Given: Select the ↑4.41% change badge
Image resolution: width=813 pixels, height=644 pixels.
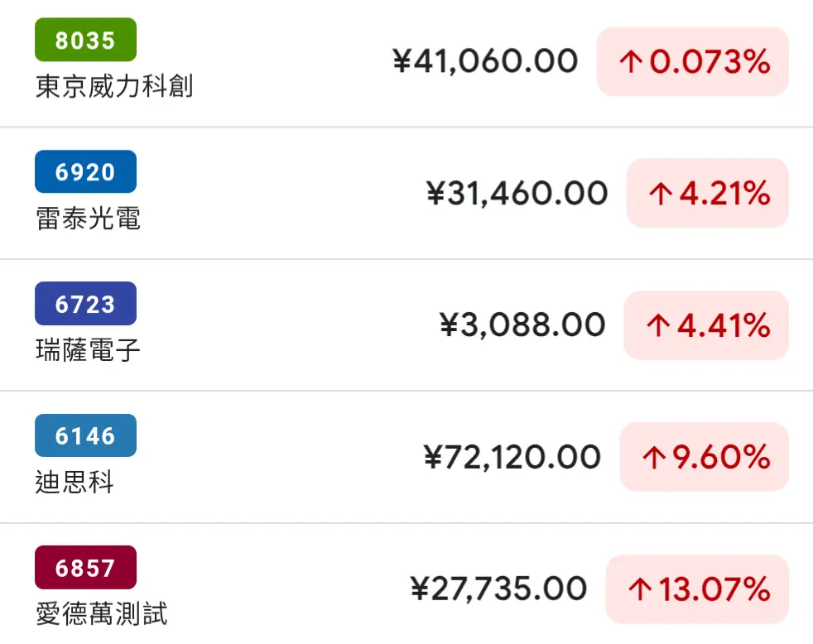Looking at the screenshot, I should pos(706,325).
